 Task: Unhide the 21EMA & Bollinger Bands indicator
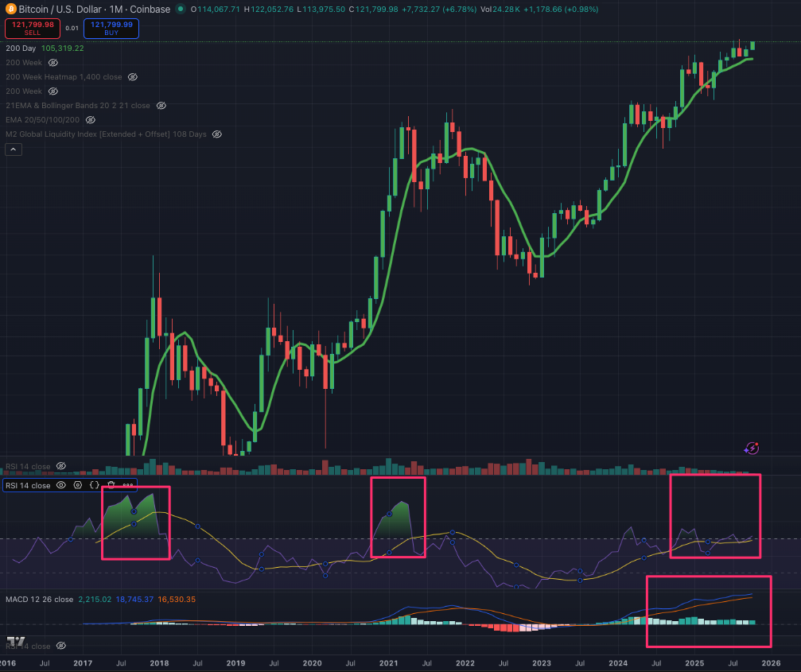pyautogui.click(x=161, y=105)
